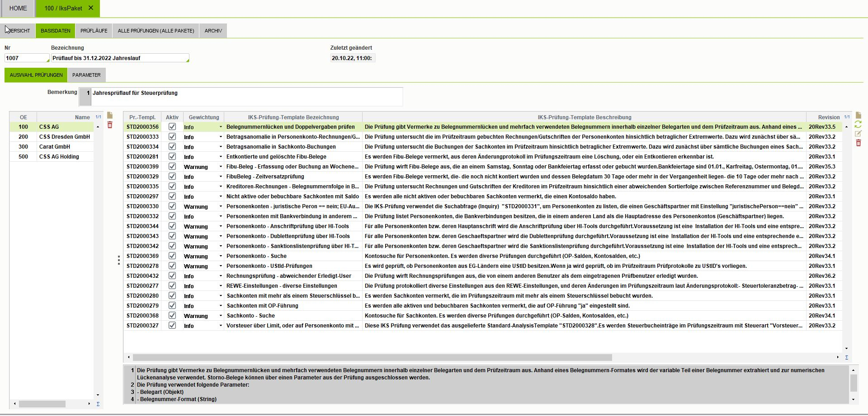This screenshot has height=416, width=868.
Task: Toggle Aktiv for STD2000432
Action: coord(172,276)
